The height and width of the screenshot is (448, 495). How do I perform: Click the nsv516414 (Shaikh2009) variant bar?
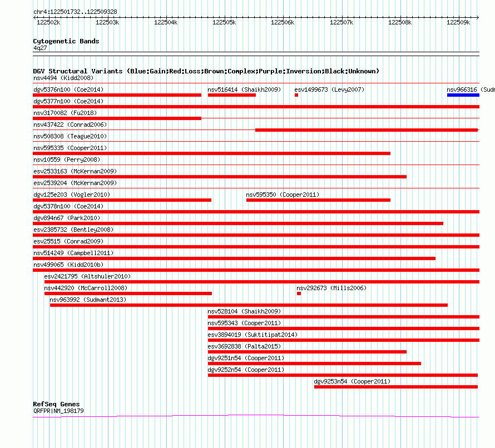[x=232, y=95]
